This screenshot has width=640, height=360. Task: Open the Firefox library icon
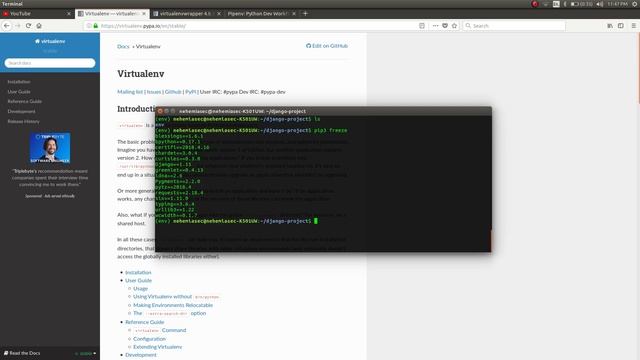click(610, 26)
